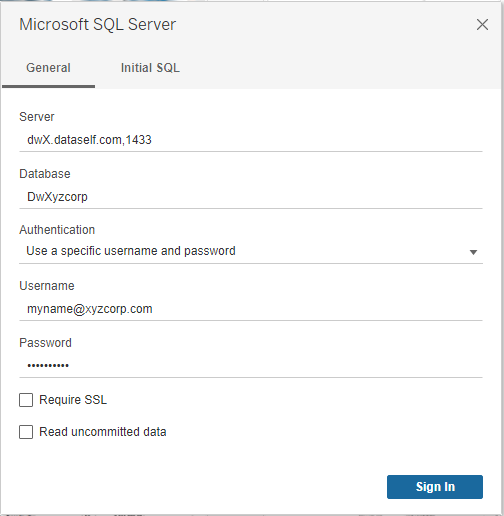Focus the Database field with DwXyzcorp
Image resolution: width=504 pixels, height=516 pixels.
(251, 197)
